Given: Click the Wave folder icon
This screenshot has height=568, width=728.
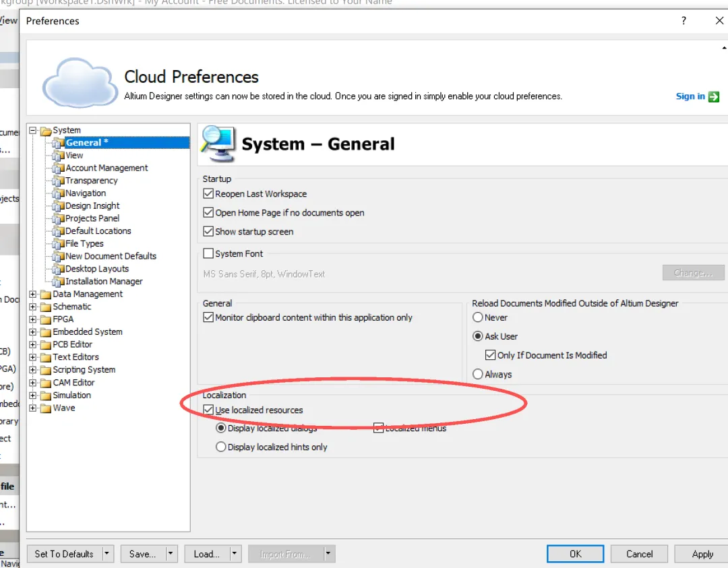Looking at the screenshot, I should click(46, 408).
